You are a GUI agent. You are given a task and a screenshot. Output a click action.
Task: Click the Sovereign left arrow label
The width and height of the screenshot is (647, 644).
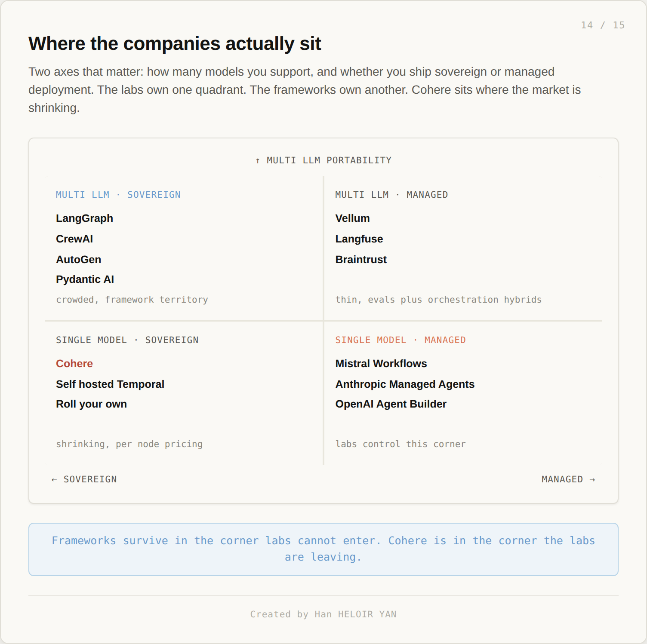(84, 479)
